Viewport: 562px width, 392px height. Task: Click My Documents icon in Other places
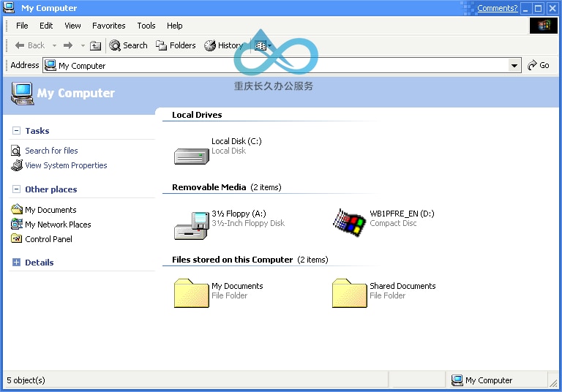tap(17, 209)
